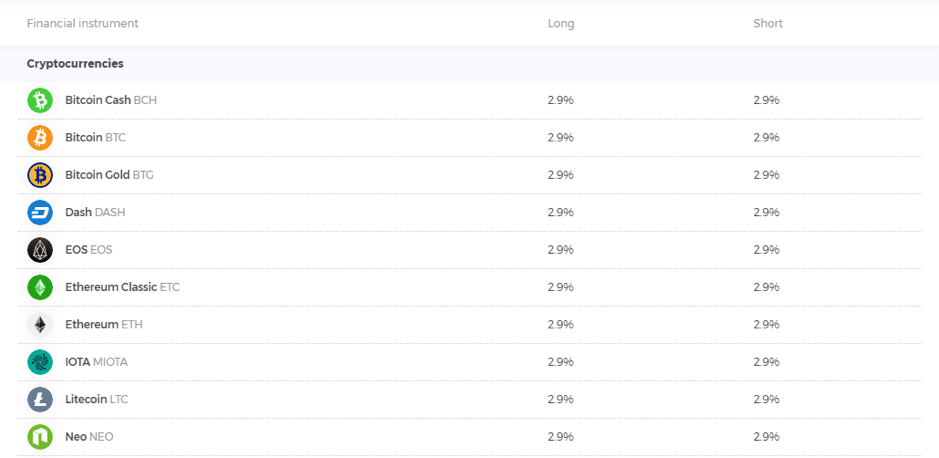The image size is (939, 458).
Task: Open the Bitcoin Cash BCH row label
Action: point(111,100)
